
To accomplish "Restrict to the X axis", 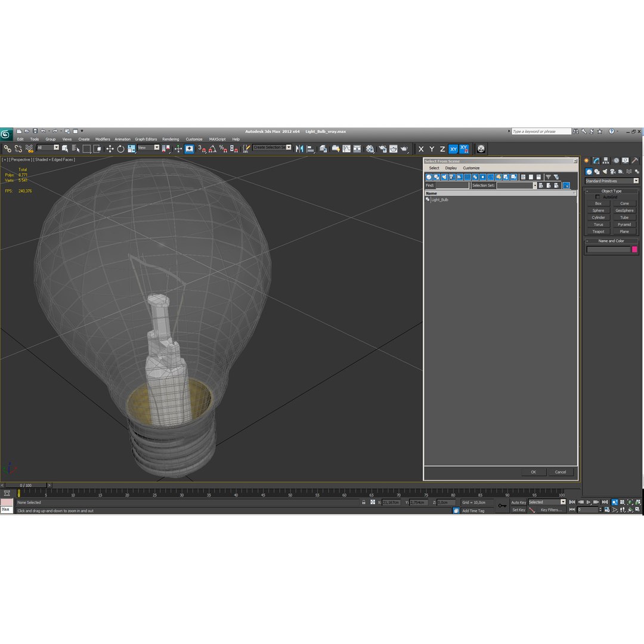I will click(x=421, y=149).
